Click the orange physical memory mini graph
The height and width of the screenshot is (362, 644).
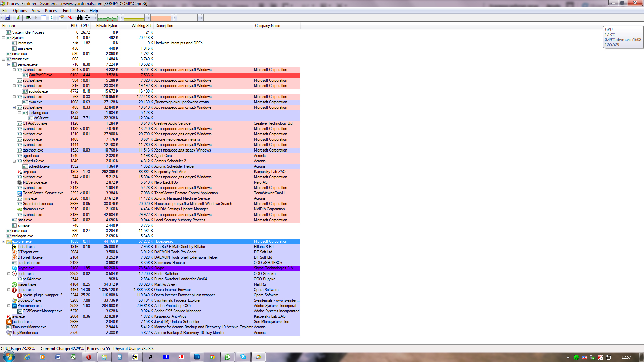tap(161, 18)
